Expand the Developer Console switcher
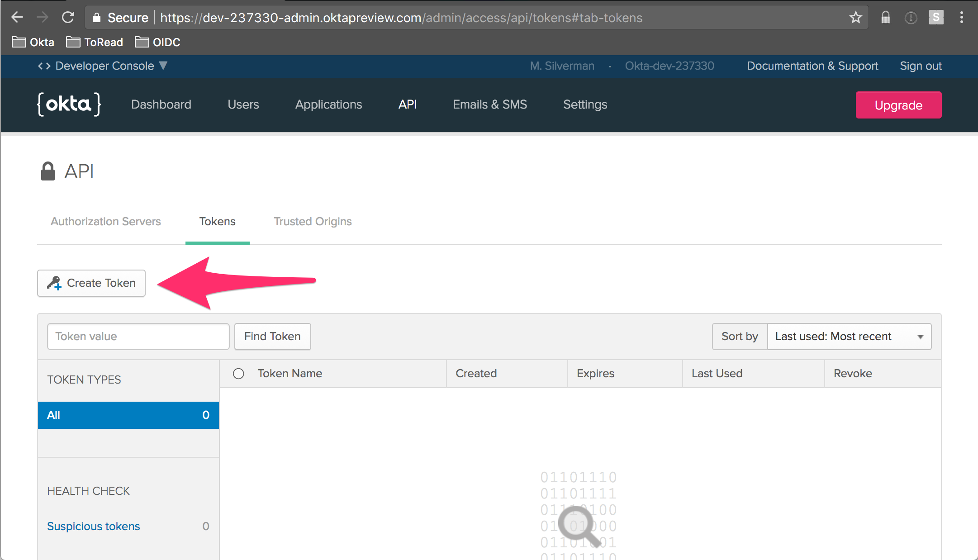 [103, 66]
